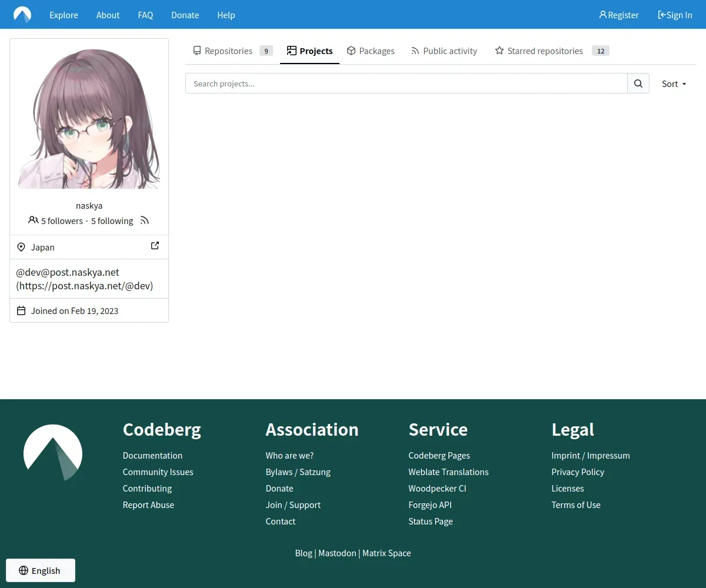This screenshot has height=588, width=706.
Task: Click the globe icon on the English language button
Action: click(x=24, y=570)
